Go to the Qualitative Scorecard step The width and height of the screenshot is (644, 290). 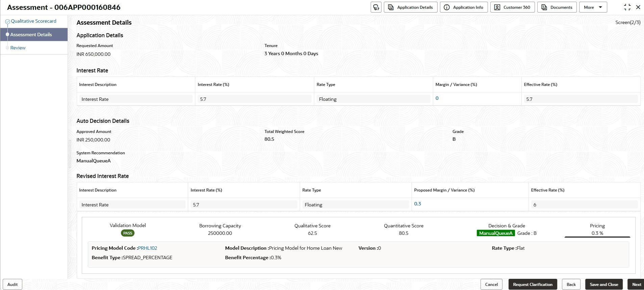coord(33,21)
